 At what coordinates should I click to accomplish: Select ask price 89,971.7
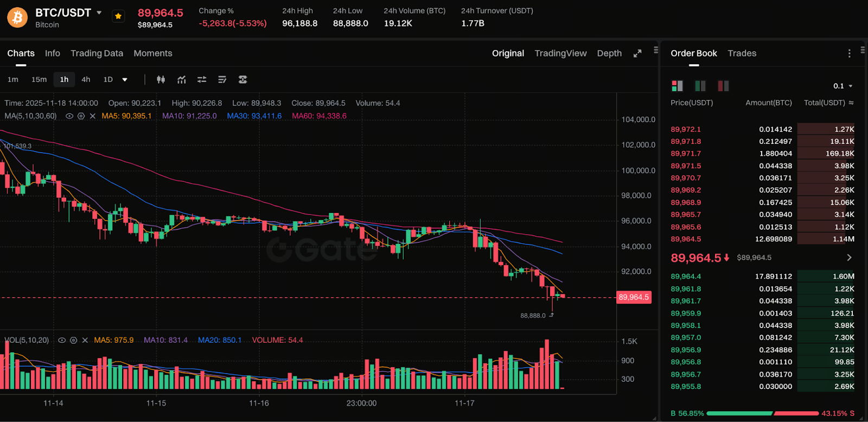686,154
